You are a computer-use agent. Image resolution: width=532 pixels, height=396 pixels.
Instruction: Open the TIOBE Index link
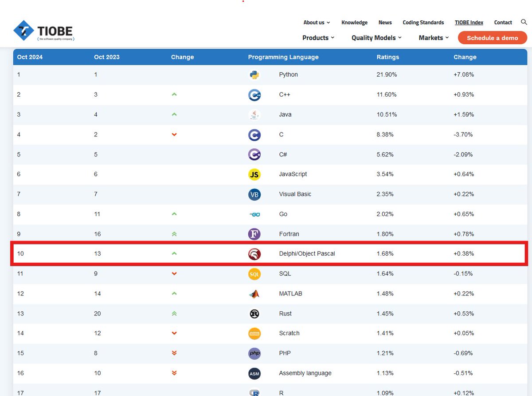tap(469, 22)
